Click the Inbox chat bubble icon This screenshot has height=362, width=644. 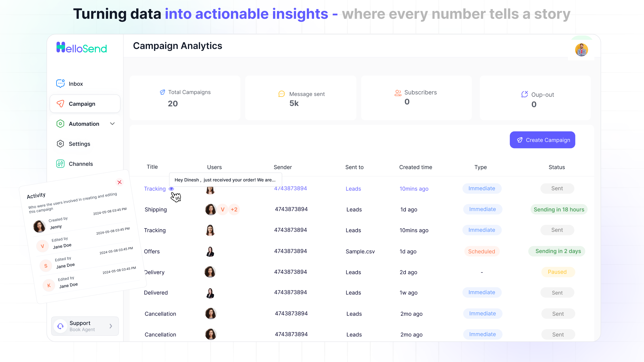coord(60,83)
